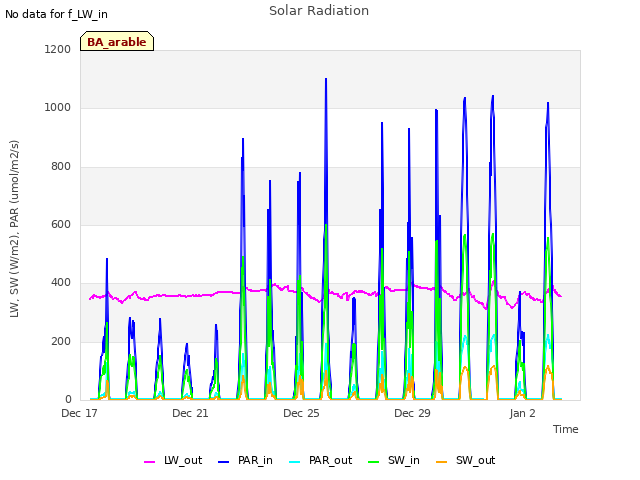Click the Dec 29 x-axis tick label
Image resolution: width=640 pixels, height=480 pixels.
(412, 413)
